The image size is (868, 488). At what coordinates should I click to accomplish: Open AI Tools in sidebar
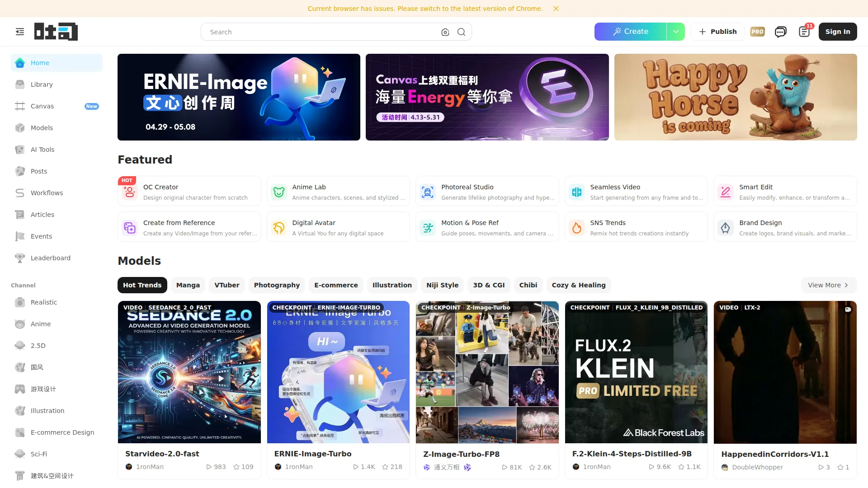(x=57, y=150)
